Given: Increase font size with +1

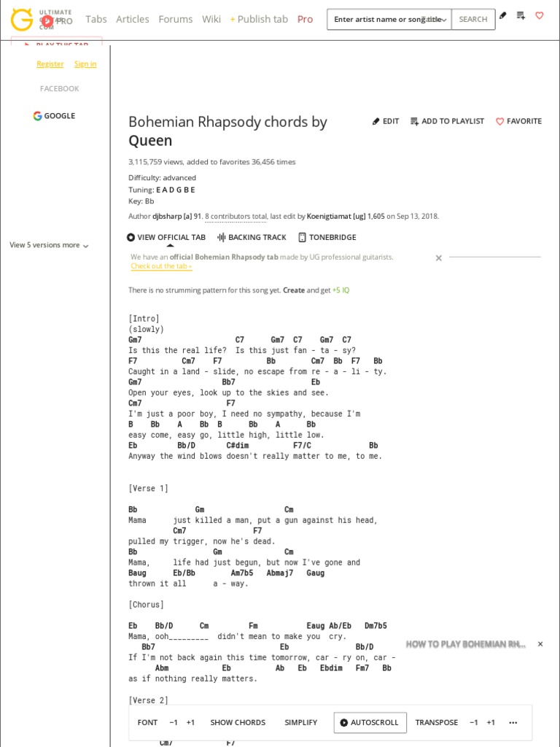Looking at the screenshot, I should [x=190, y=722].
